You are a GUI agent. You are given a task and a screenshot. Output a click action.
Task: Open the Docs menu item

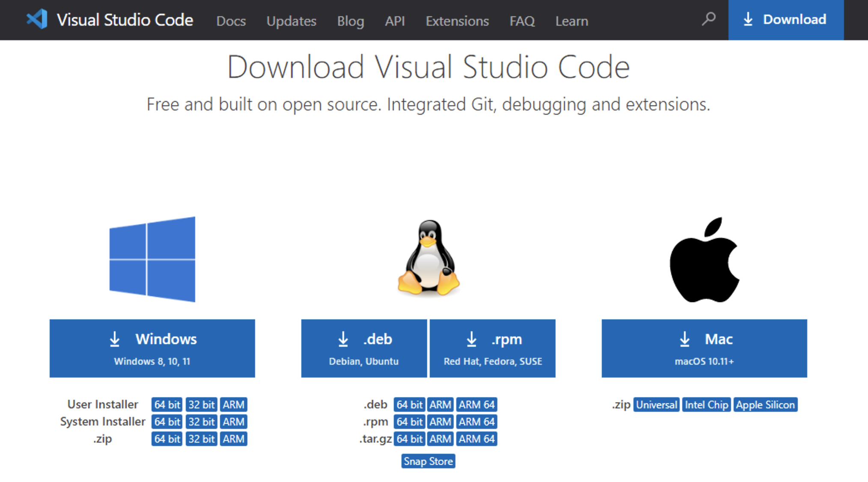pyautogui.click(x=231, y=21)
